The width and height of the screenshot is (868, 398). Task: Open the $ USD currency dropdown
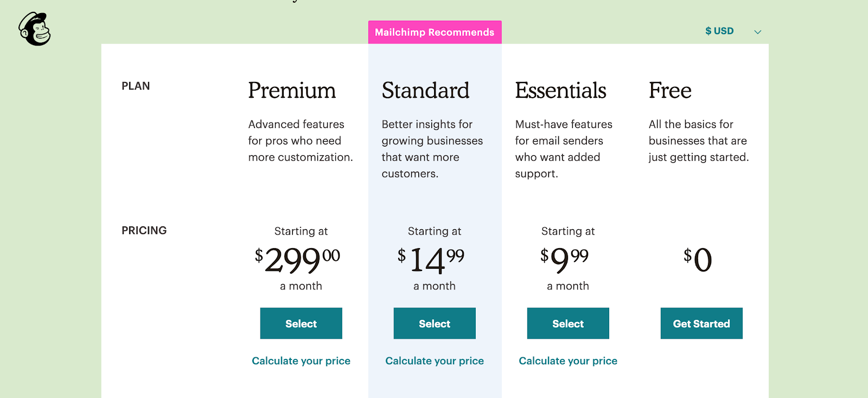pyautogui.click(x=719, y=31)
